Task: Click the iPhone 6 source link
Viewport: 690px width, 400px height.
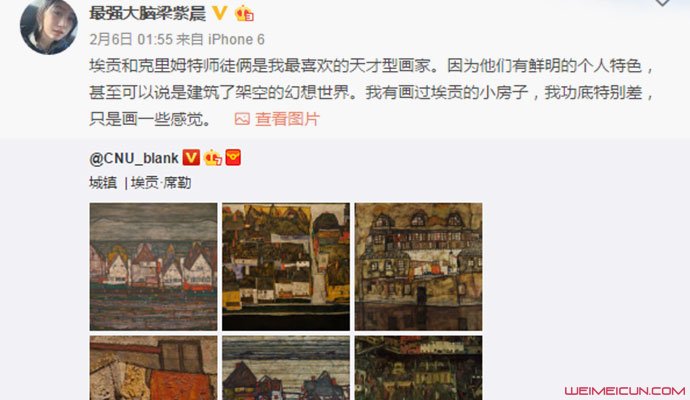Action: (236, 40)
